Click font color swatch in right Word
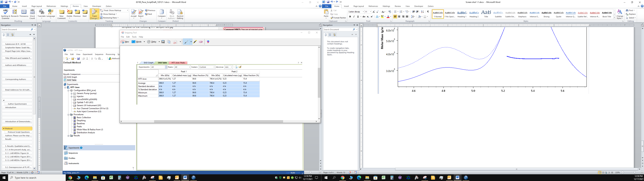The height and width of the screenshot is (181, 644). tap(388, 17)
